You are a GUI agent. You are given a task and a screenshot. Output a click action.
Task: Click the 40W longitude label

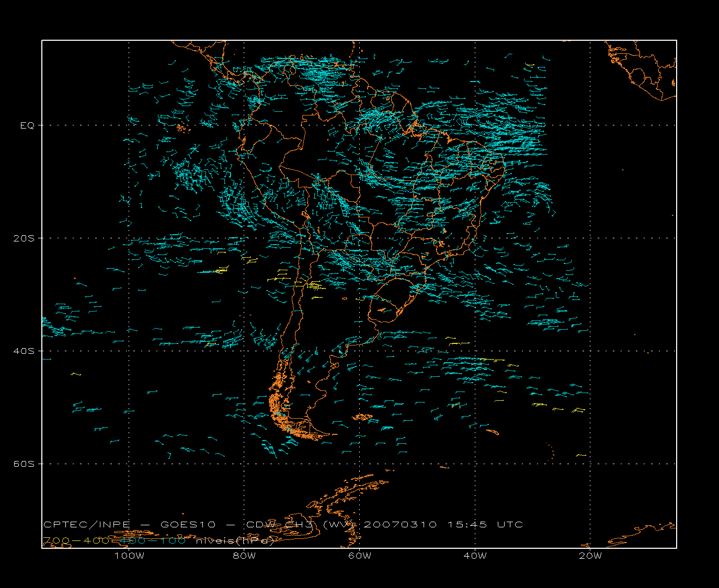click(x=475, y=556)
